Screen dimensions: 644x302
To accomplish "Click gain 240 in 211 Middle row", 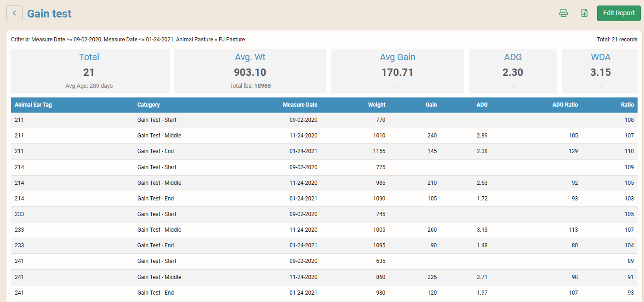I will tap(432, 136).
